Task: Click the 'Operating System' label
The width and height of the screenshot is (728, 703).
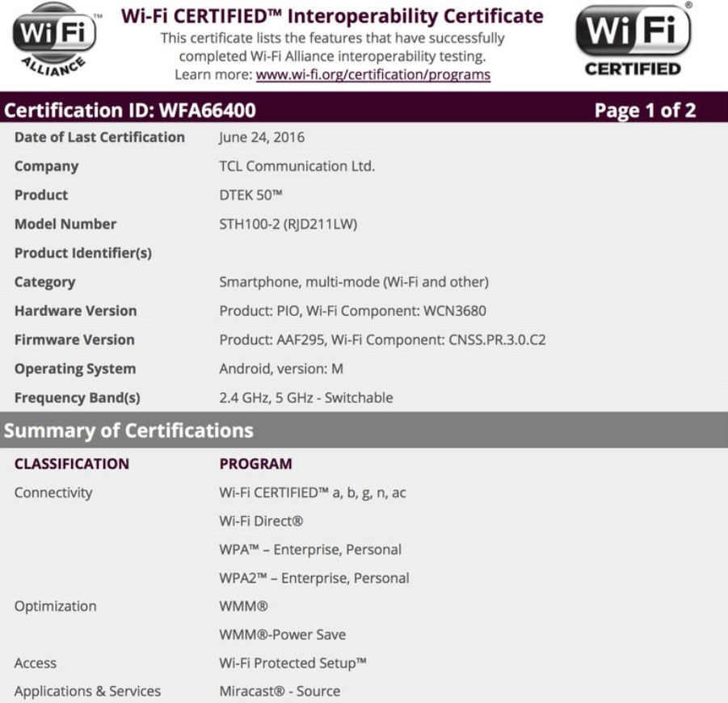Action: pyautogui.click(x=75, y=368)
